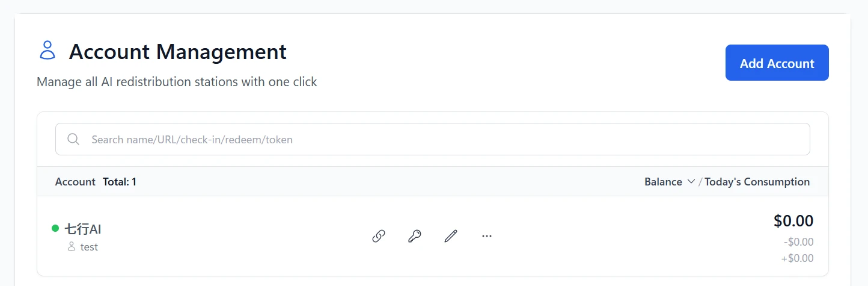
Task: Click the small user icon next to test
Action: (72, 247)
